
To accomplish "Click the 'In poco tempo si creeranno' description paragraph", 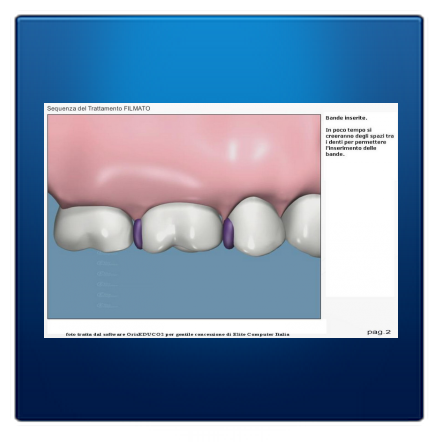I will click(360, 142).
